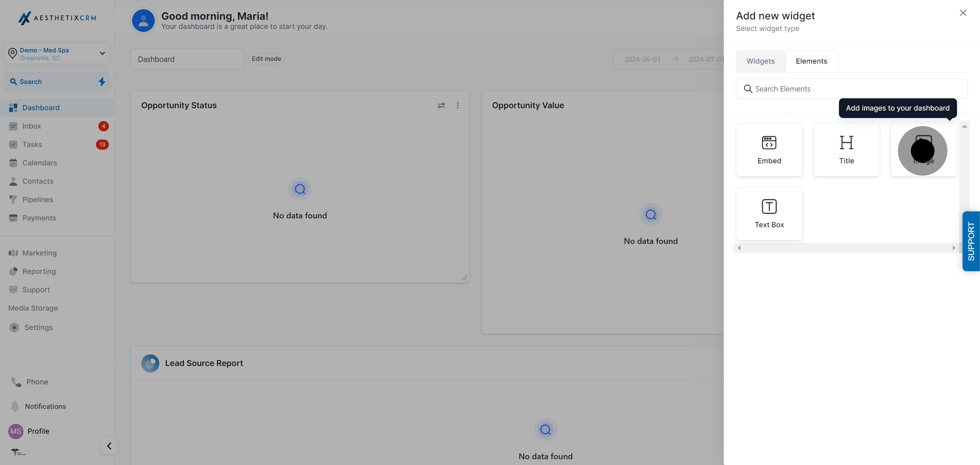The image size is (980, 465).
Task: Click the Search Elements field
Action: coord(851,88)
